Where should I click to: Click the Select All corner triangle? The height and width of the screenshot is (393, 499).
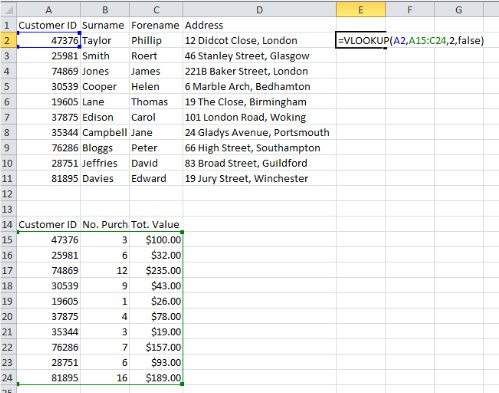point(8,10)
